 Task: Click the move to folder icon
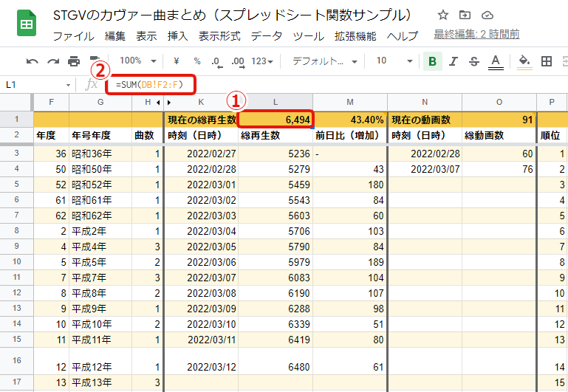pos(465,16)
